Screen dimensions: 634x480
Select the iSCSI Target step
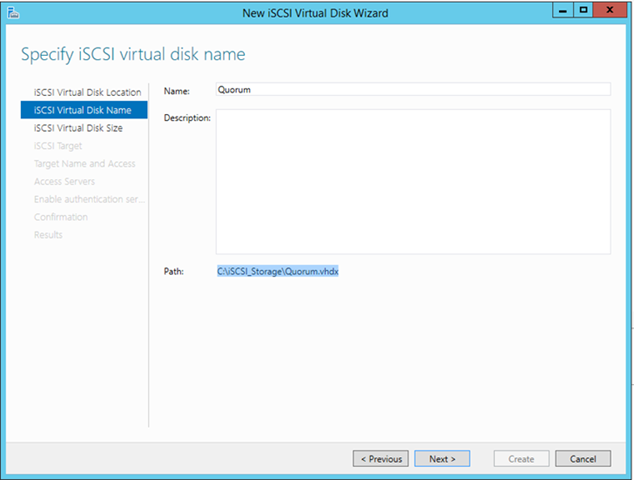(x=58, y=146)
